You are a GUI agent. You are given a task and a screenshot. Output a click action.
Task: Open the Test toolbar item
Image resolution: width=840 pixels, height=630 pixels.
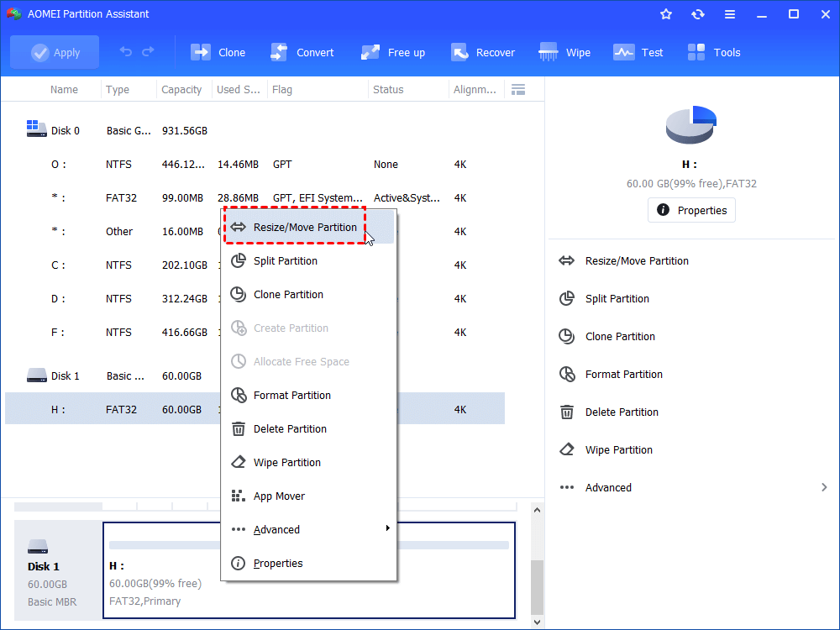click(x=638, y=52)
